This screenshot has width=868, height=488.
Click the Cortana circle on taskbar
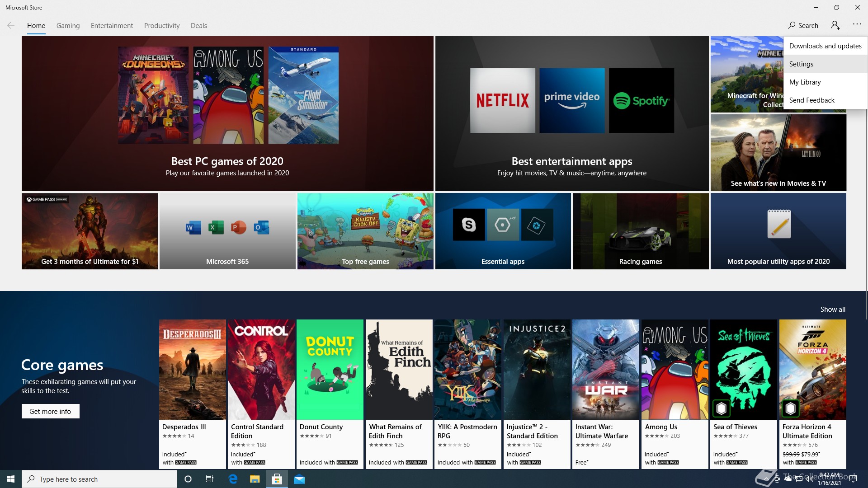click(x=188, y=479)
